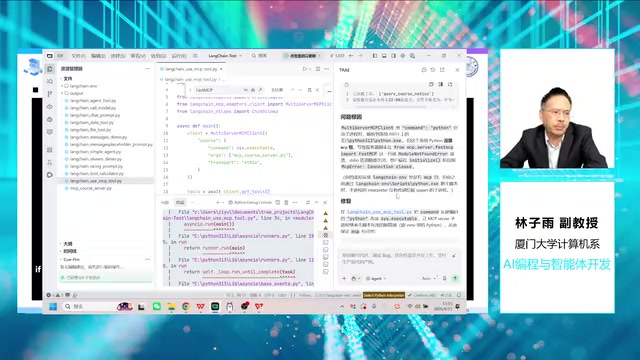The width and height of the screenshot is (640, 360).
Task: Toggle Match Case in the find widget
Action: coord(246,90)
